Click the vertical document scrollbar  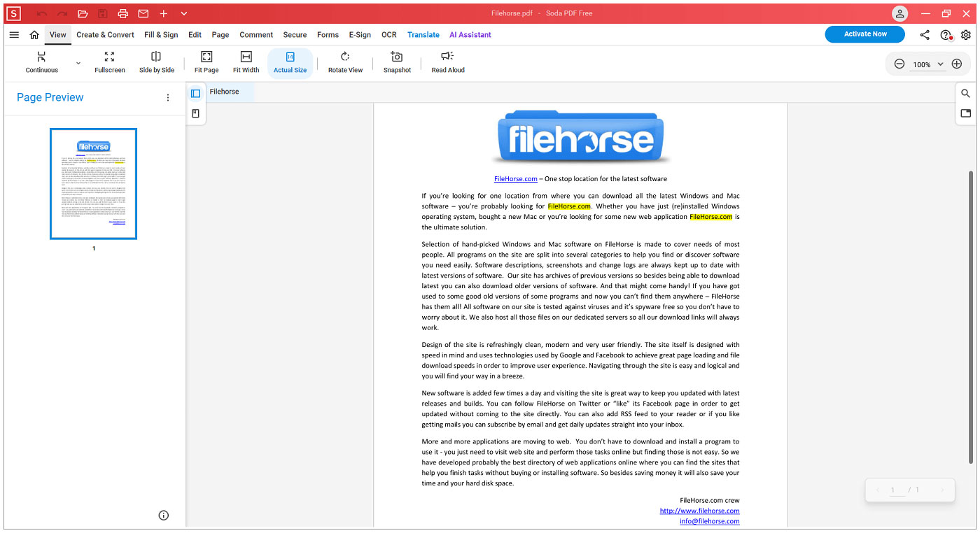971,316
